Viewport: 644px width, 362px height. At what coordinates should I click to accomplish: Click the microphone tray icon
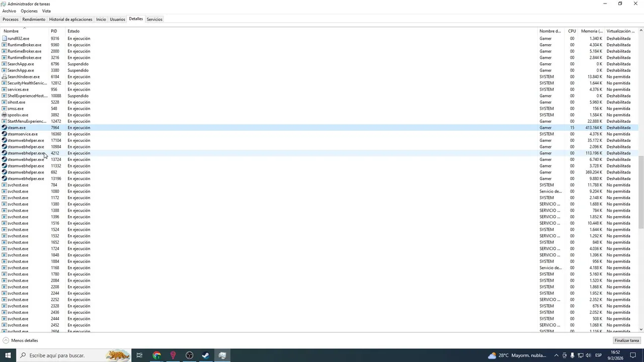point(572,355)
